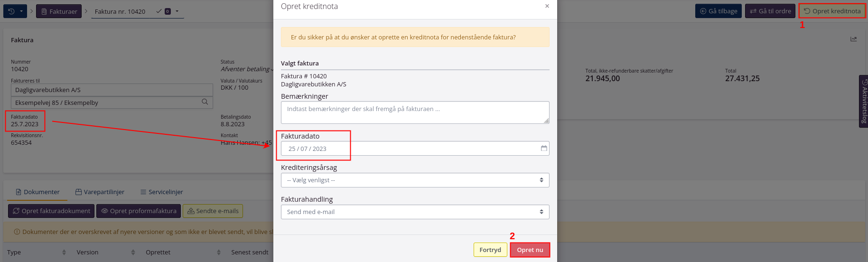Screen dimensions: 868x262
Task: Open the Fakturahandling dropdown
Action: (x=415, y=212)
